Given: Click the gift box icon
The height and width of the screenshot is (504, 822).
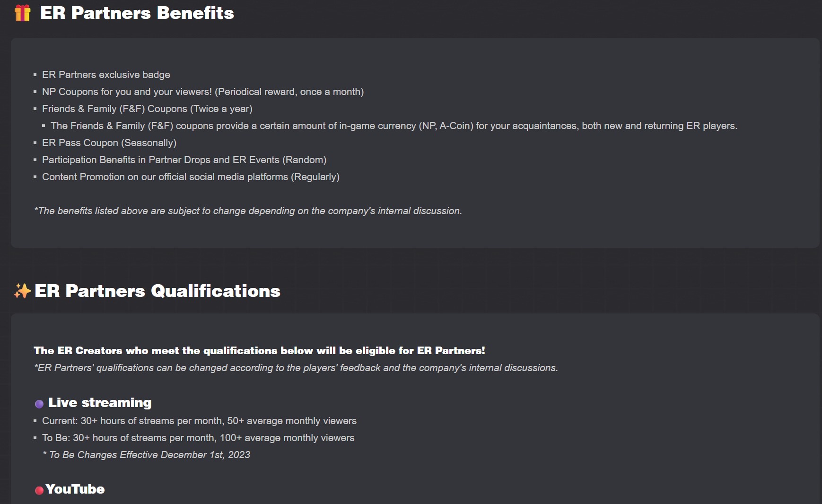Looking at the screenshot, I should pyautogui.click(x=22, y=13).
